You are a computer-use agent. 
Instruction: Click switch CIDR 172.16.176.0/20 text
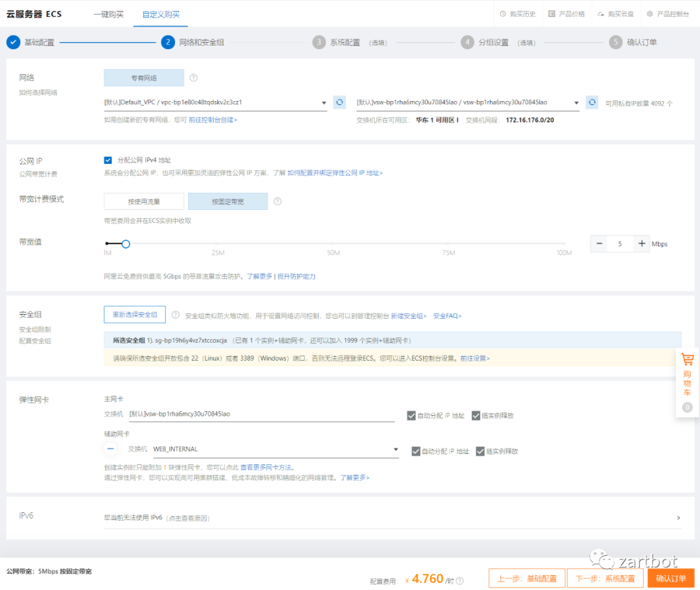point(530,120)
